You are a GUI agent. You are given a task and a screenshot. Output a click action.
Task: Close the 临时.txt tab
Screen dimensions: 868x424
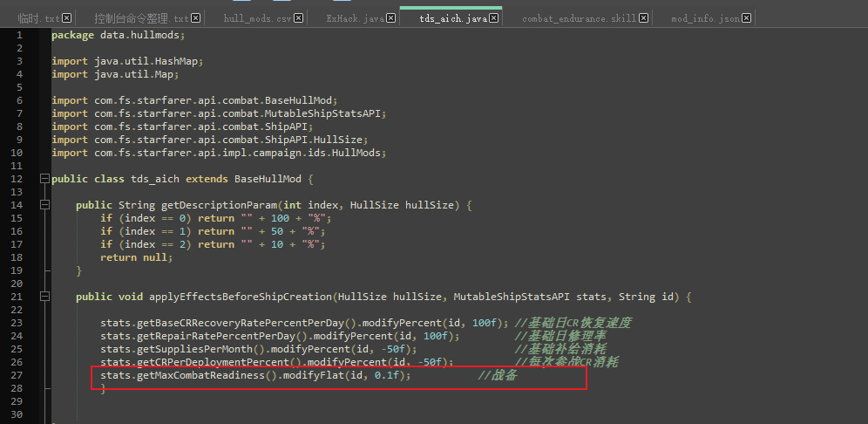click(x=66, y=18)
